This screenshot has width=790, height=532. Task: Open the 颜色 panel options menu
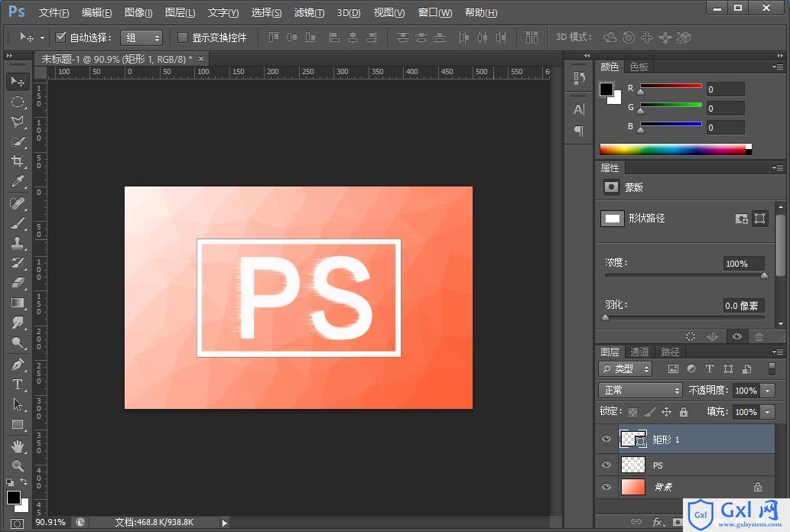[x=778, y=66]
